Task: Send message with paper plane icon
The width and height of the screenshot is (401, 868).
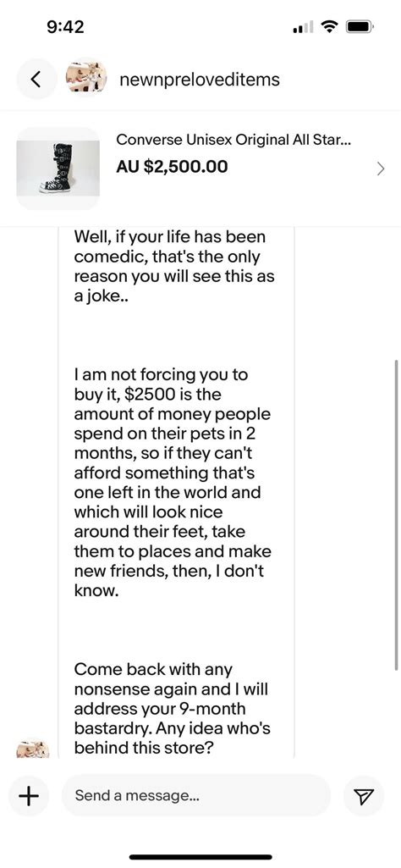Action: coord(363,796)
